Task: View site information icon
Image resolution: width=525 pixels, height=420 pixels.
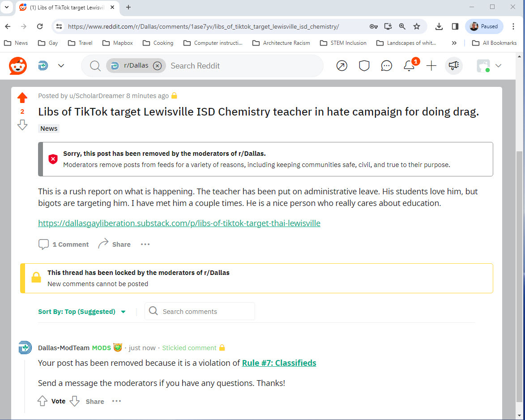Action: [59, 26]
